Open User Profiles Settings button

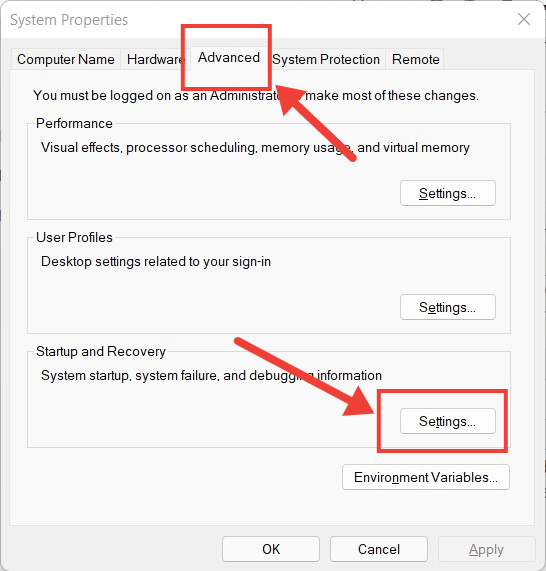(x=448, y=307)
